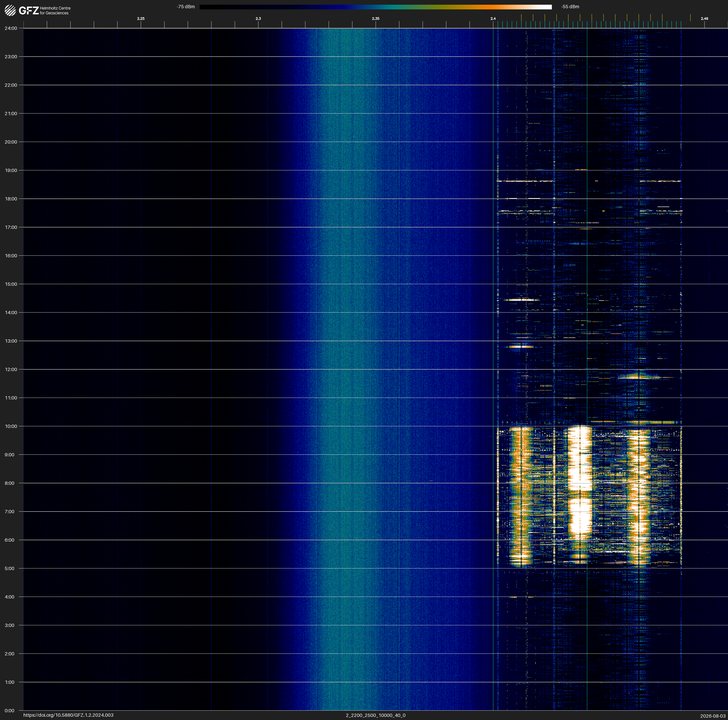
Task: Select the 2.25 frequency axis label
Action: (140, 19)
